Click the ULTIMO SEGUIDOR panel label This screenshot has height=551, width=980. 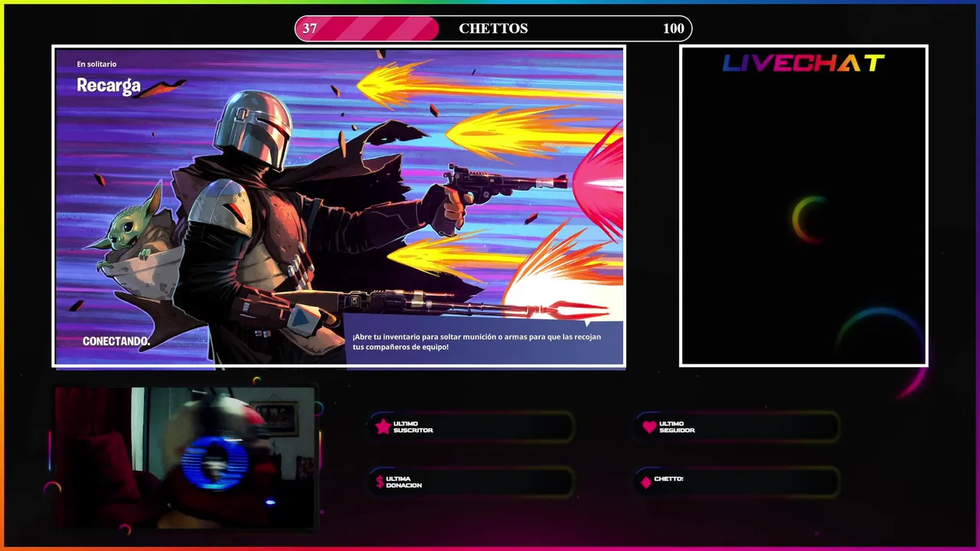click(677, 427)
